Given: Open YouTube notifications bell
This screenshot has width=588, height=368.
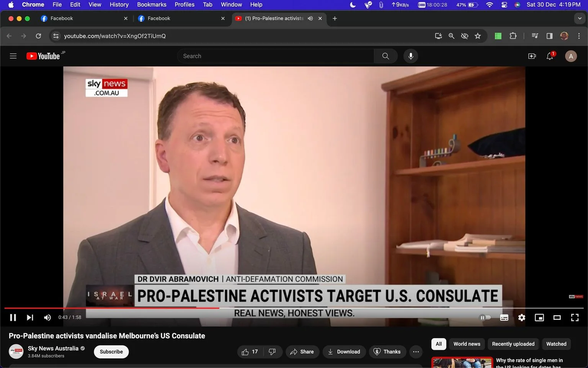Looking at the screenshot, I should tap(550, 56).
